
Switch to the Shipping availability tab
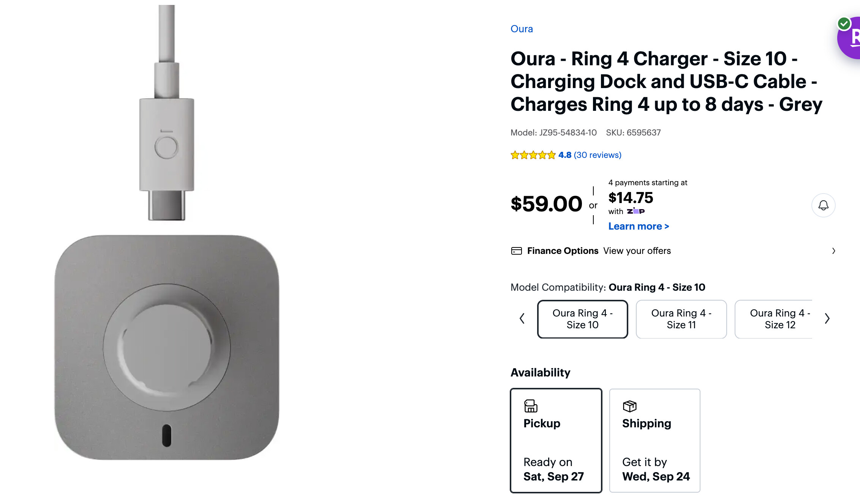pos(654,440)
